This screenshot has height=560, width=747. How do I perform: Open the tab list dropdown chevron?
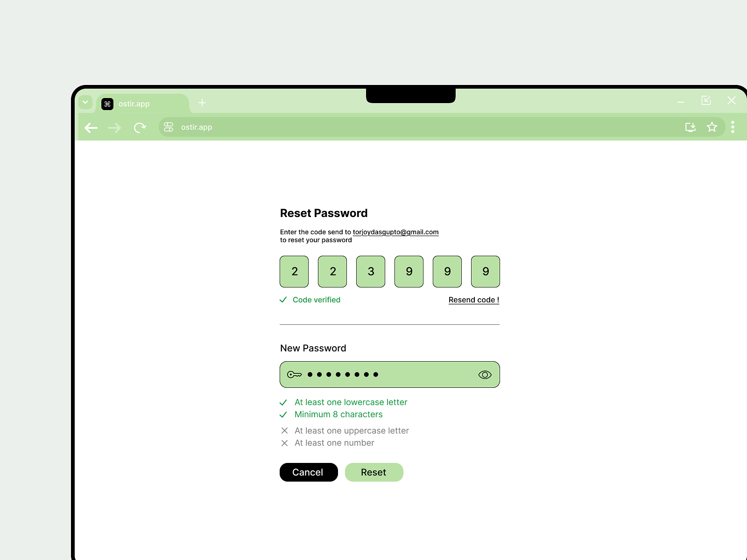click(x=85, y=102)
